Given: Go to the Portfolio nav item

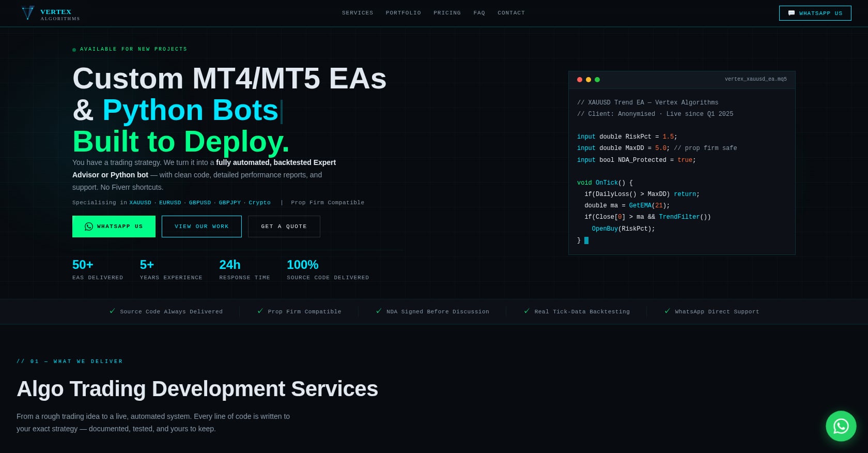Looking at the screenshot, I should click(404, 13).
